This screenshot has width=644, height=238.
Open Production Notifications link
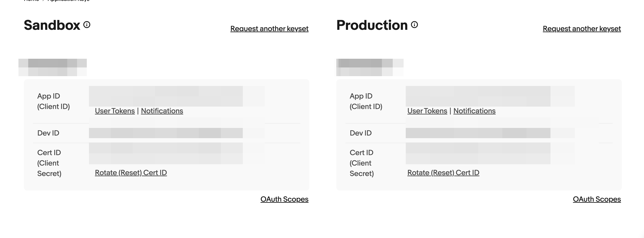[x=474, y=111]
